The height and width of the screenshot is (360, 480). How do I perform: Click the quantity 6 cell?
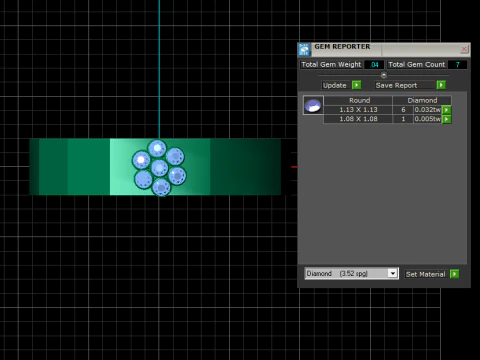pyautogui.click(x=403, y=110)
